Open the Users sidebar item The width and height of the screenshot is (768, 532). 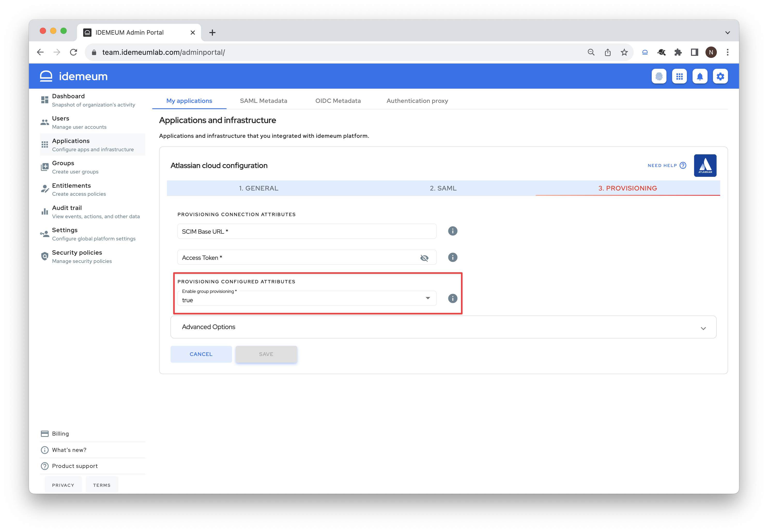coord(93,122)
